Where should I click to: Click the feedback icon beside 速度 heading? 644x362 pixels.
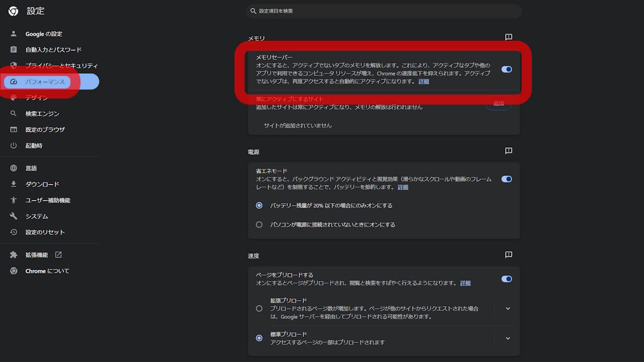508,254
